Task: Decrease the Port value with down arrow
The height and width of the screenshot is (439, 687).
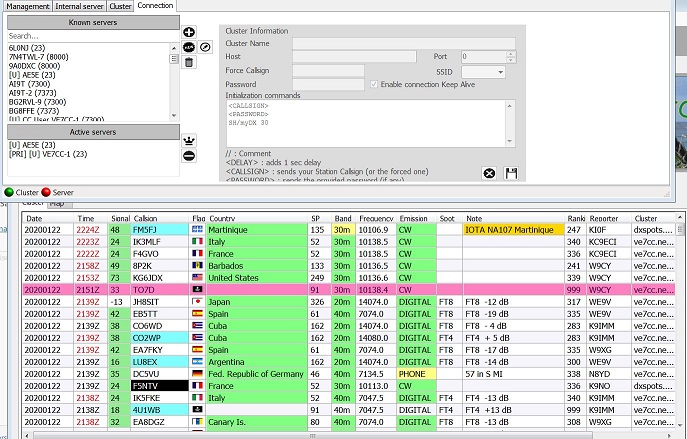Action: click(510, 60)
